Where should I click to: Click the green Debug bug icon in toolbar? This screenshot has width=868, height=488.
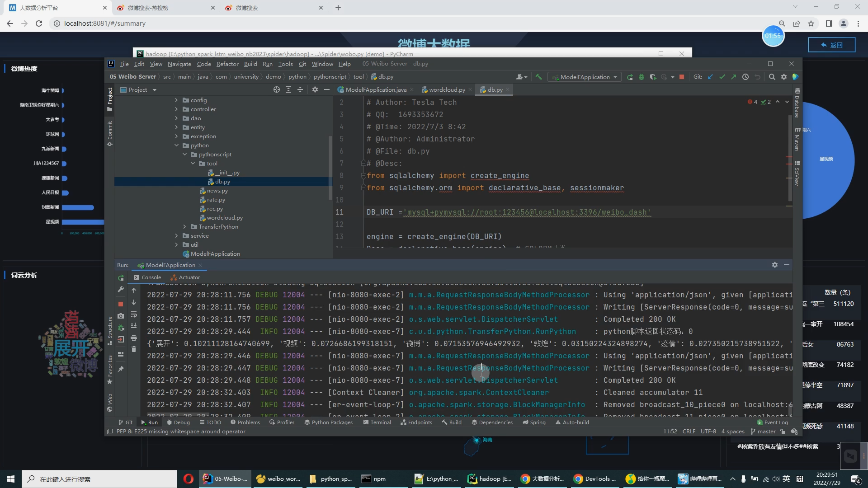tap(641, 77)
